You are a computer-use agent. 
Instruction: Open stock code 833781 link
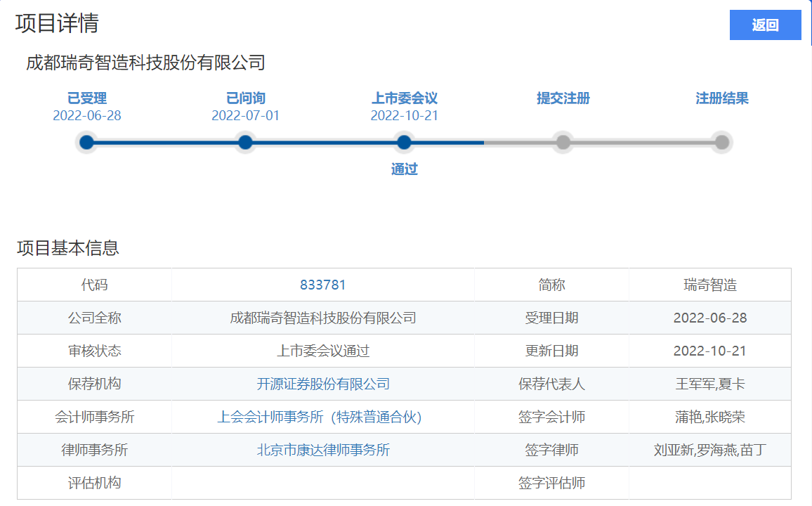(x=322, y=285)
